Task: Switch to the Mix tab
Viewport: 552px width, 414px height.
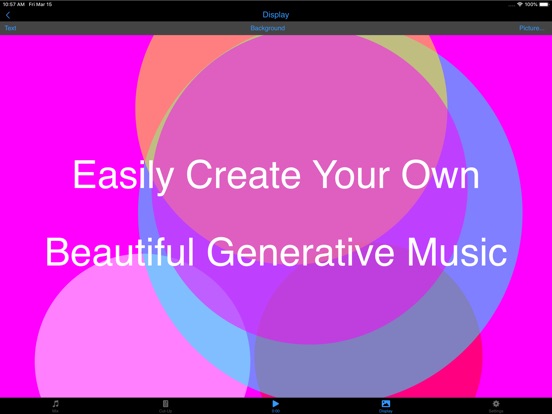Action: click(x=55, y=406)
